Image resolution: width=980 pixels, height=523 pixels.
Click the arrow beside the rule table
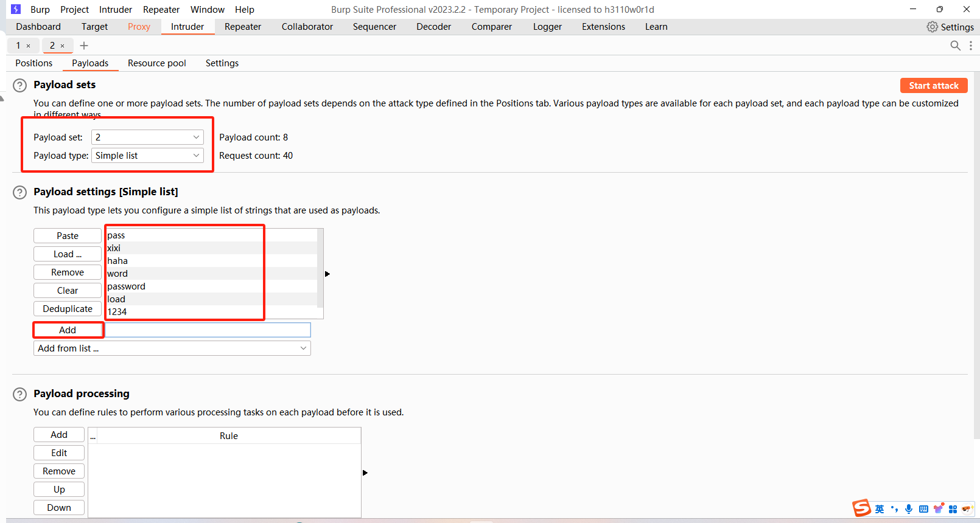(365, 473)
